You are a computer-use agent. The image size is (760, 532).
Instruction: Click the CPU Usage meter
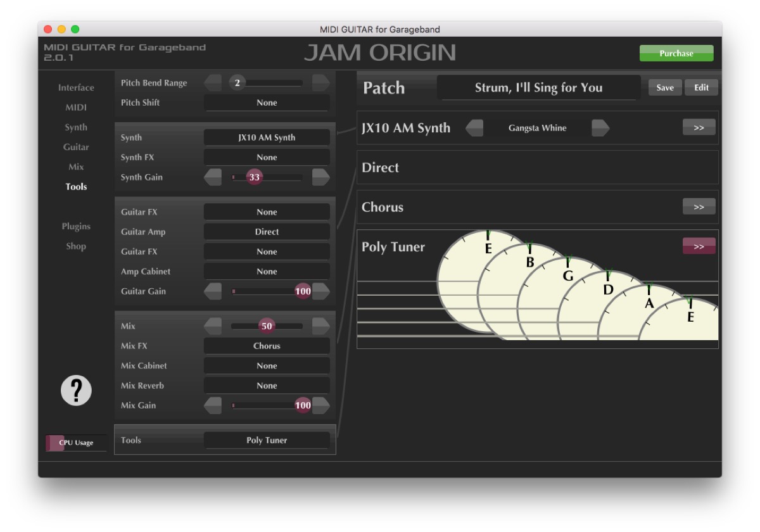pos(76,443)
